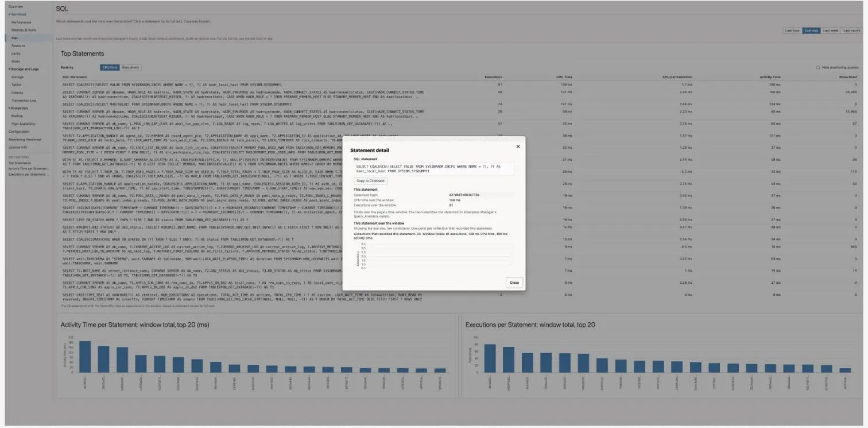This screenshot has height=428, width=868.
Task: Open Monitoring Readiness in the sidebar
Action: (25, 139)
